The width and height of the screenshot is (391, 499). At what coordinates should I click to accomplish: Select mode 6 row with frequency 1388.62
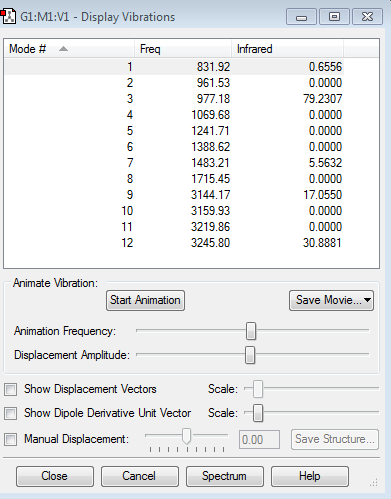174,147
